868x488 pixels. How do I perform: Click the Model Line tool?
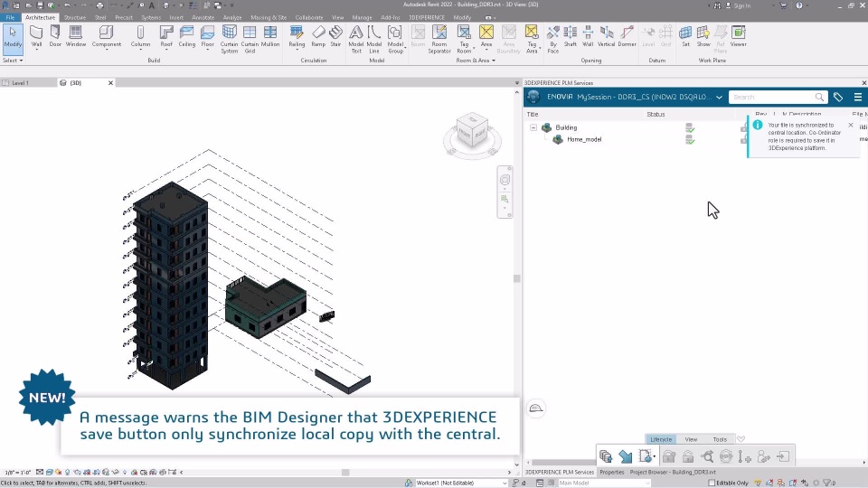374,39
